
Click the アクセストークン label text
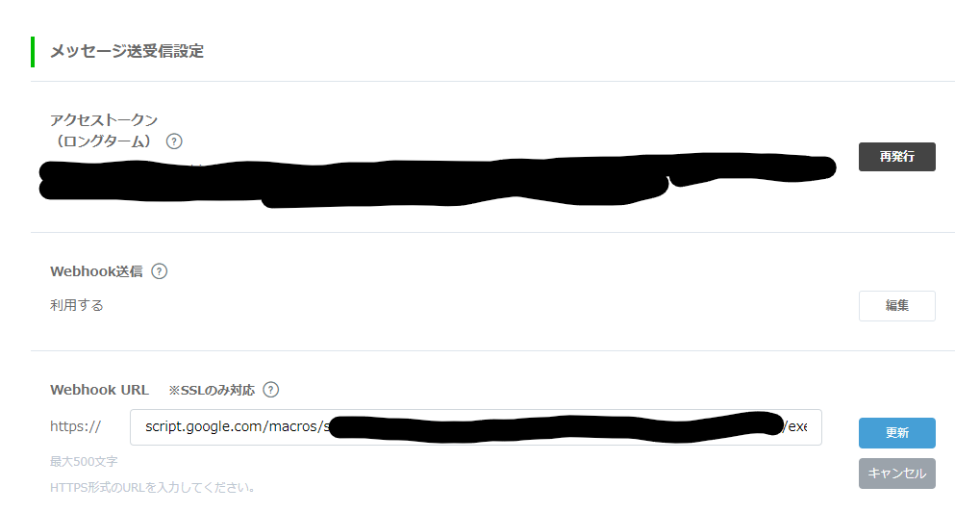pos(104,120)
